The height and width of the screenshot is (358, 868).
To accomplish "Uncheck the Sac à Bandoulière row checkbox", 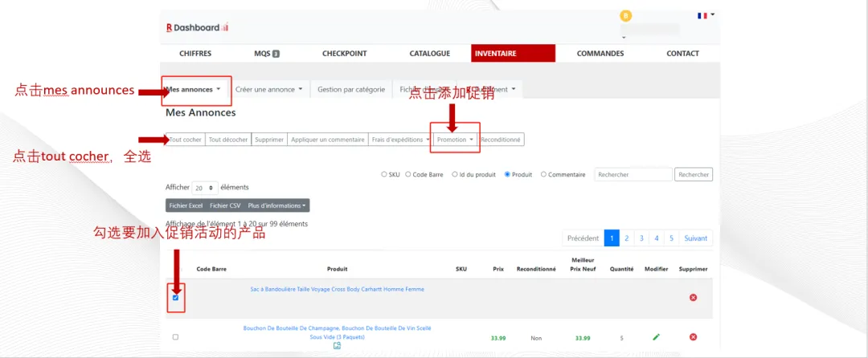I will click(x=175, y=298).
